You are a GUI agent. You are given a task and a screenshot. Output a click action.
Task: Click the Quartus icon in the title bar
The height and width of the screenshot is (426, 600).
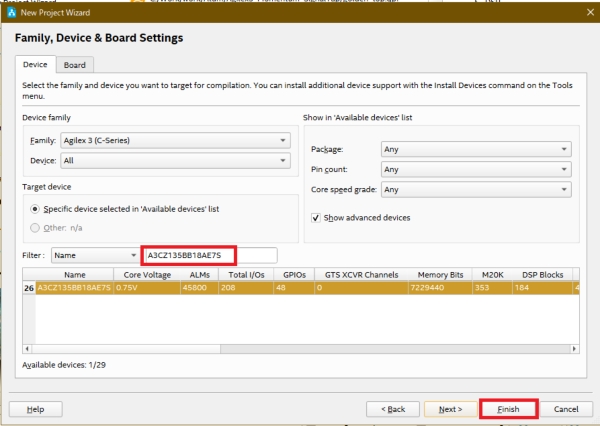coord(11,12)
